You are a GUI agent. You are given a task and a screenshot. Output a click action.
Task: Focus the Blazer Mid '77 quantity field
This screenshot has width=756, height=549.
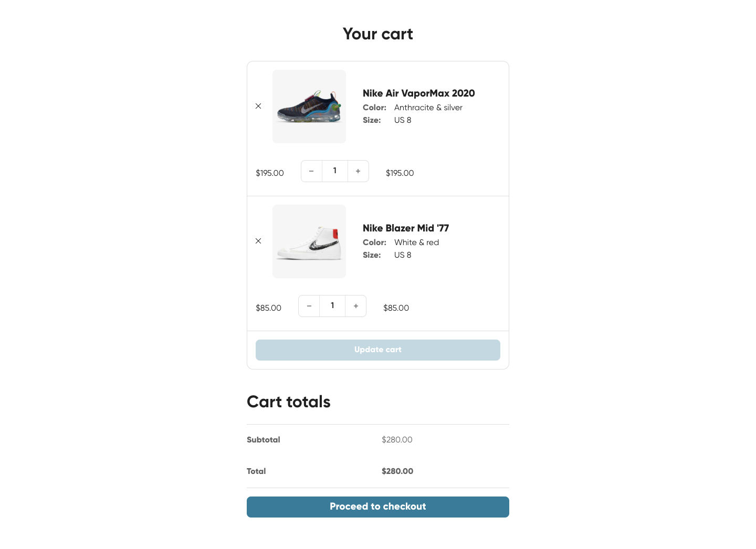tap(332, 306)
